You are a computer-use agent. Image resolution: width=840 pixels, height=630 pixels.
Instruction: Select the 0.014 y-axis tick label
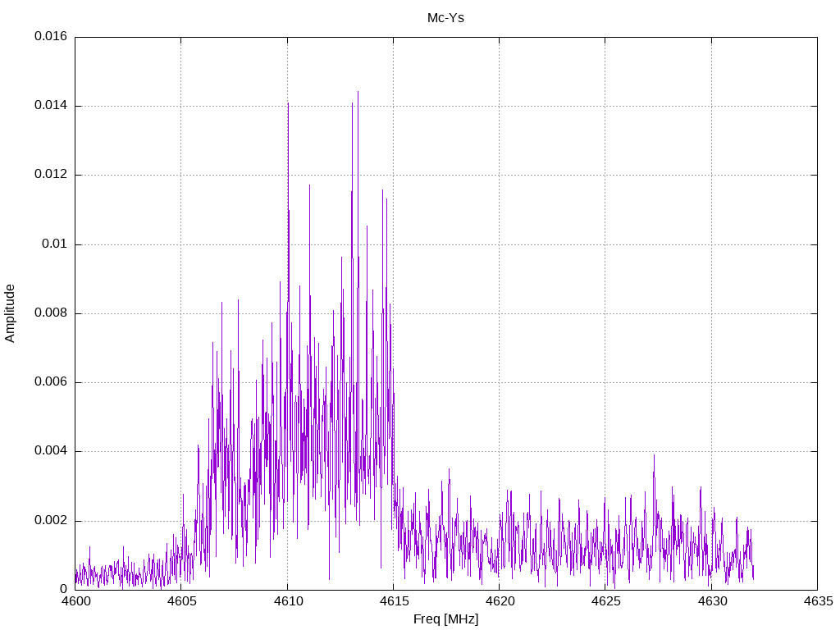[51, 106]
